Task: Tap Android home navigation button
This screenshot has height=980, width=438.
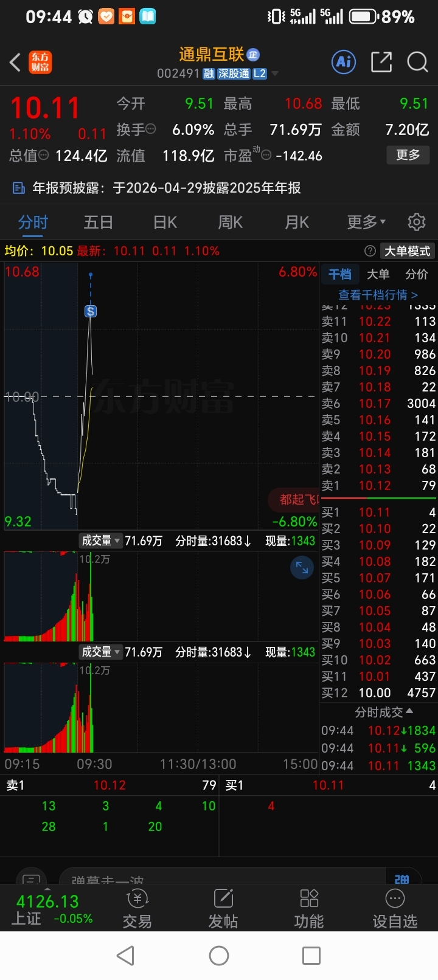Action: click(x=219, y=956)
